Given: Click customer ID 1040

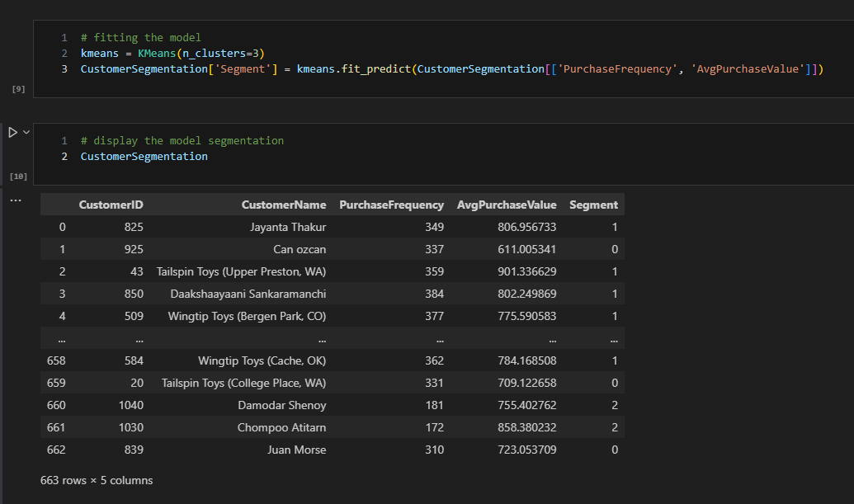Looking at the screenshot, I should [x=131, y=406].
